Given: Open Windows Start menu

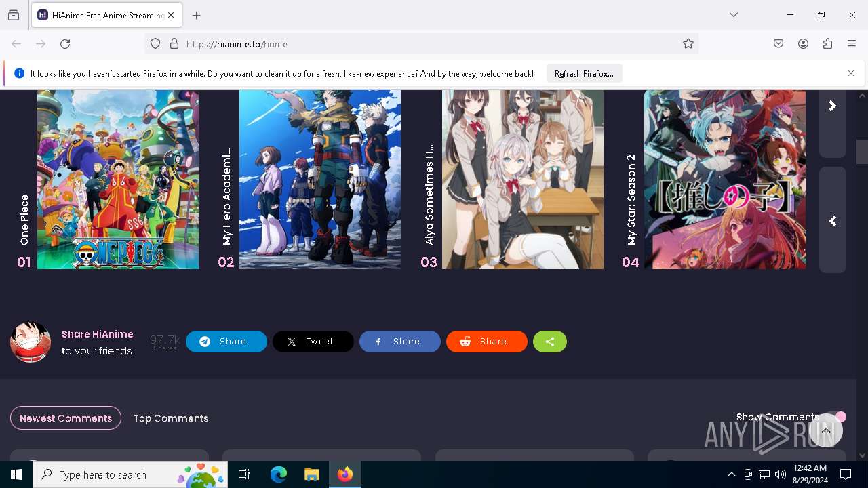Looking at the screenshot, I should (16, 474).
